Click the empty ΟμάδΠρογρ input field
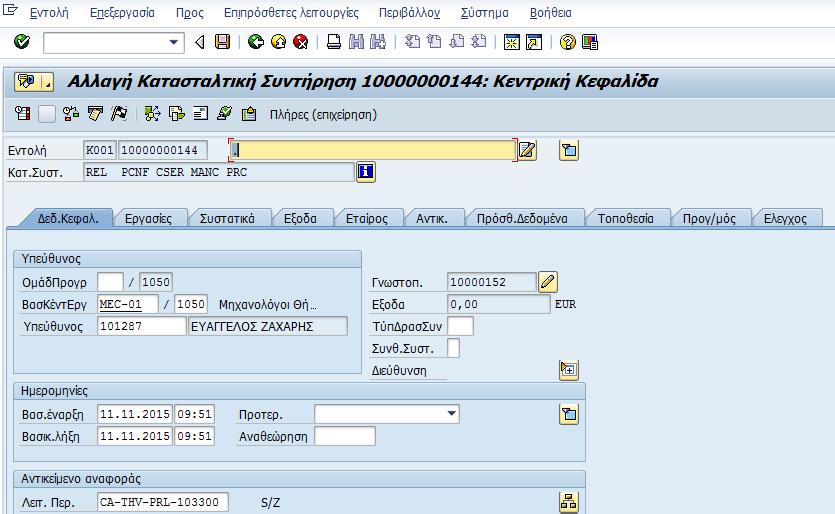The image size is (835, 514). tap(110, 282)
